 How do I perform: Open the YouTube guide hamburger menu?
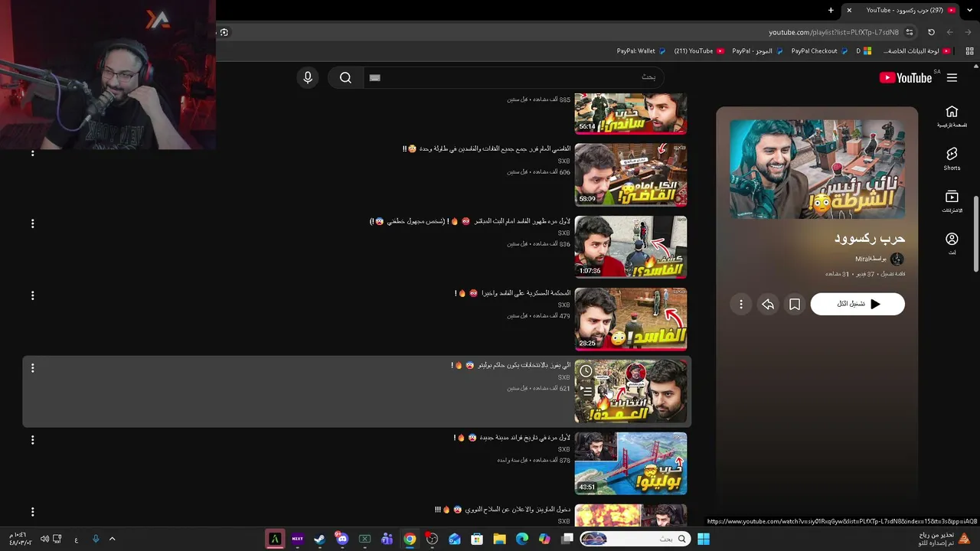coord(952,77)
